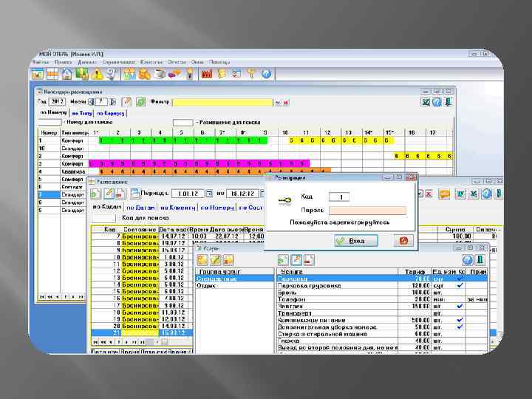Click the edit service icon in Услуги window
532x399 pixels.
pos(296,260)
